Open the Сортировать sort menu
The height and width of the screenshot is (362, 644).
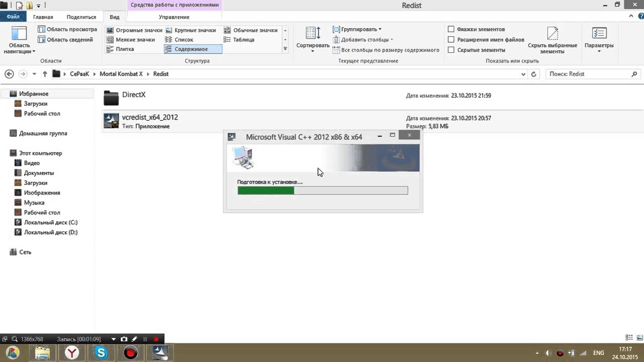(x=312, y=39)
